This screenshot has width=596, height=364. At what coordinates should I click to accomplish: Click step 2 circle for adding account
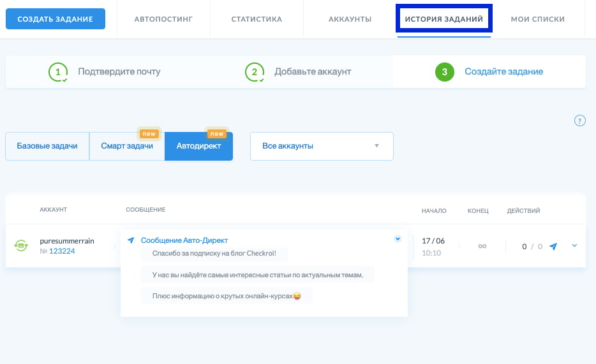[x=255, y=72]
